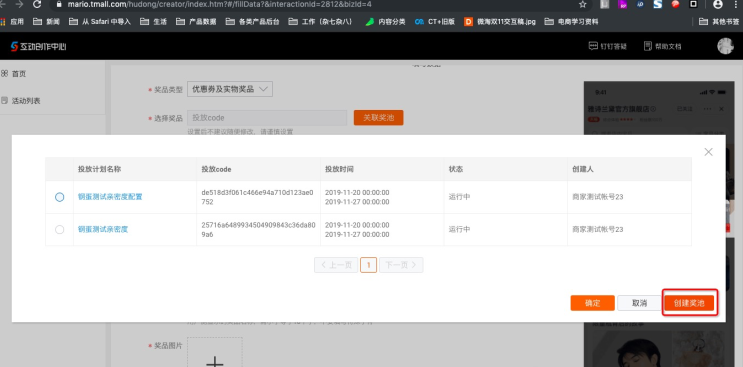Open the 微淘双11交互稿.jpg bookmark
743x367 pixels.
point(500,22)
